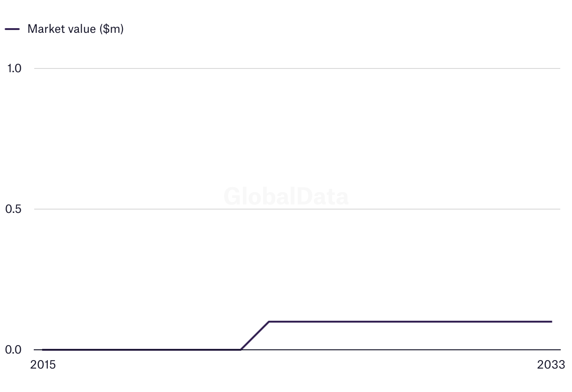Click the left start of the data line
This screenshot has height=392, width=572.
[x=43, y=349]
